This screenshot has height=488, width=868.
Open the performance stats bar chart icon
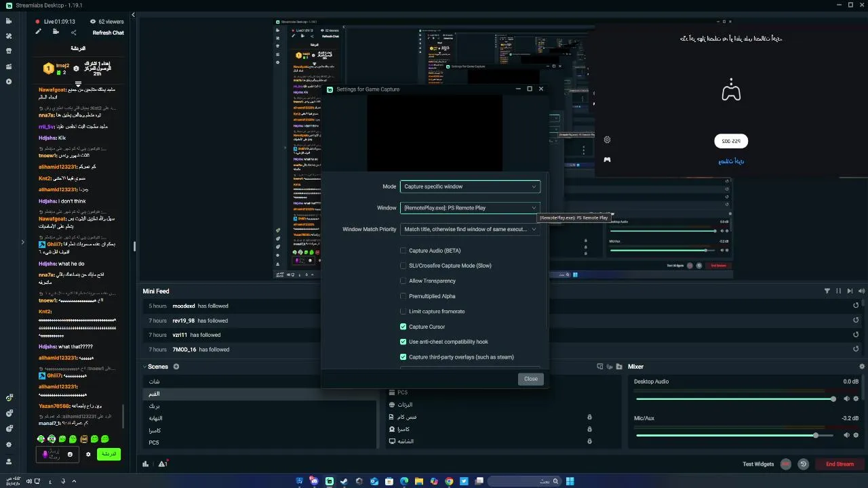pos(146,464)
